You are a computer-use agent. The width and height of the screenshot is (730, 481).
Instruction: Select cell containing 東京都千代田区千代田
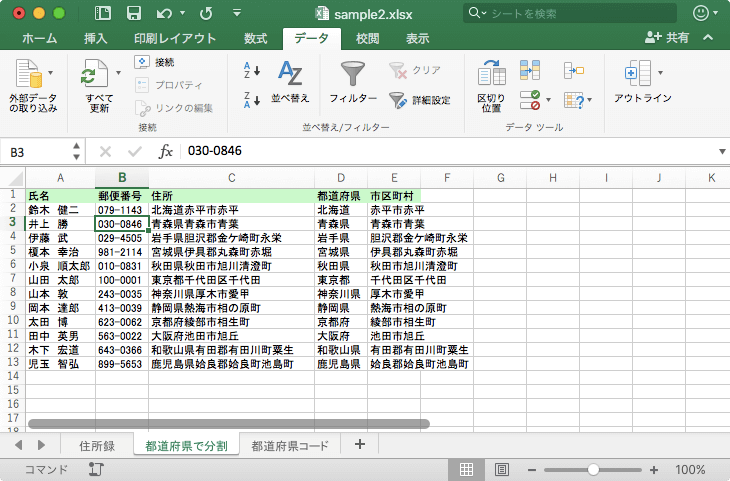click(x=231, y=280)
